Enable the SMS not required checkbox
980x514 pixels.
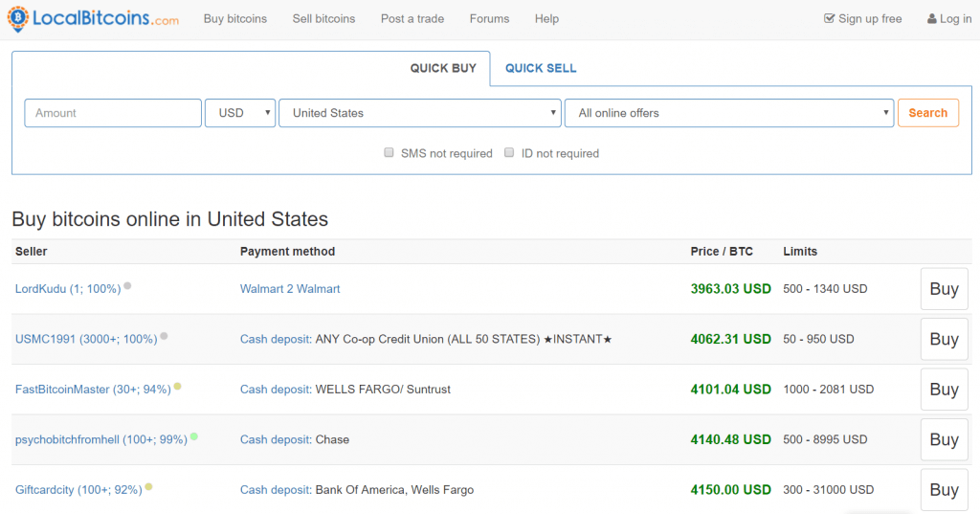coord(389,152)
